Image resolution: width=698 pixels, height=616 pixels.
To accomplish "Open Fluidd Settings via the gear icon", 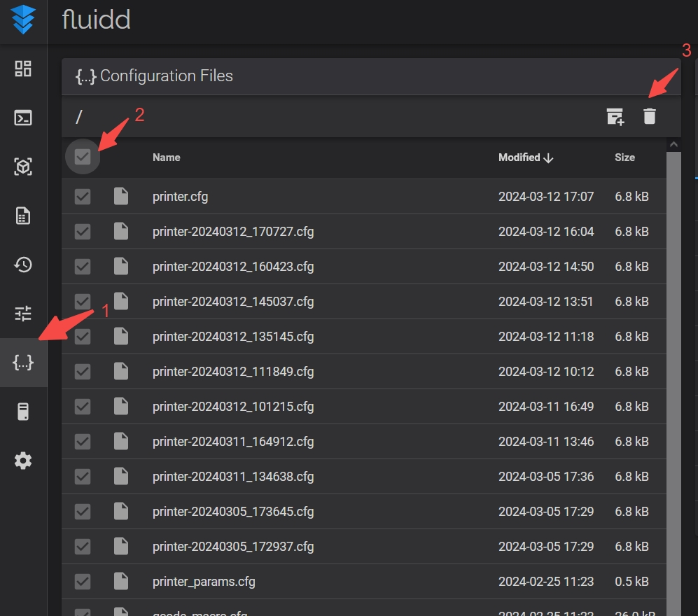I will [x=22, y=461].
